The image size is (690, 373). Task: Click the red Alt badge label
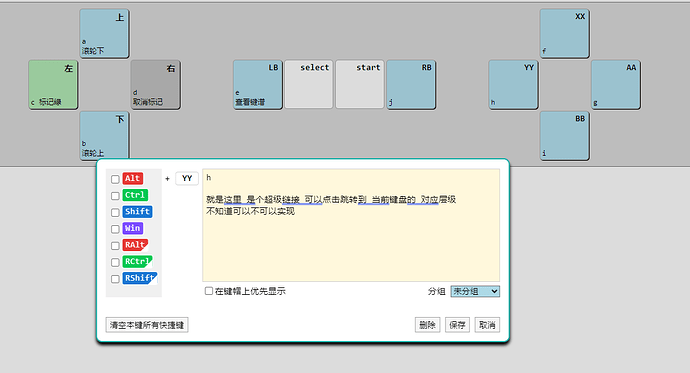click(x=132, y=178)
